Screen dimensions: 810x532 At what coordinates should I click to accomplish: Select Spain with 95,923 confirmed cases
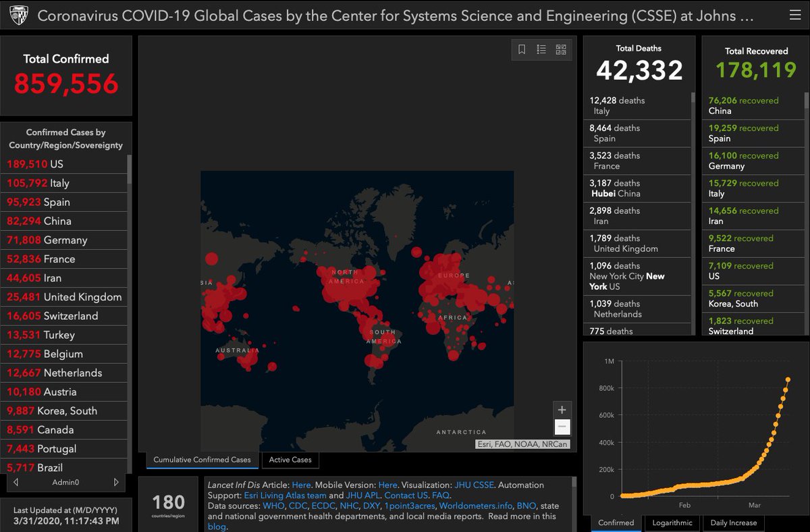pyautogui.click(x=63, y=202)
